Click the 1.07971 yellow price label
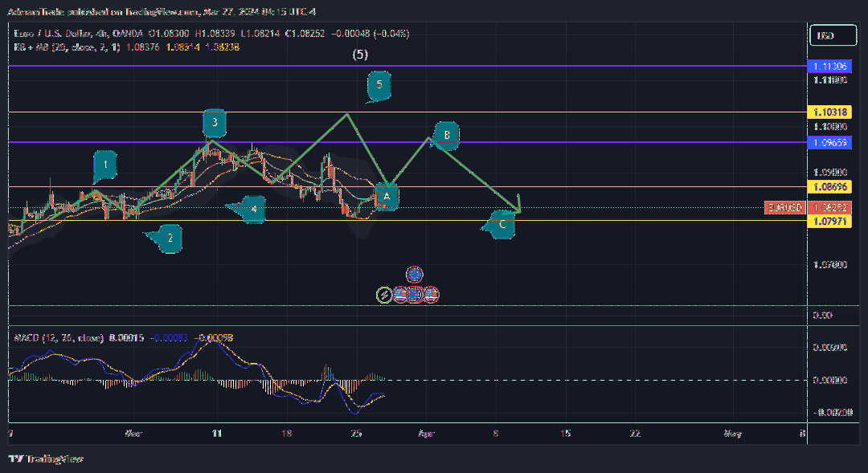This screenshot has height=473, width=868. pyautogui.click(x=829, y=222)
